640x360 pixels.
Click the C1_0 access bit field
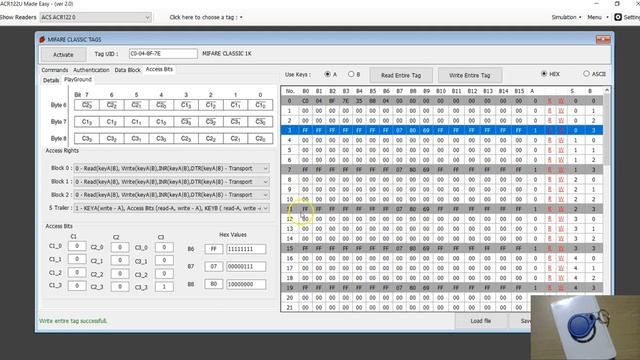click(77, 246)
